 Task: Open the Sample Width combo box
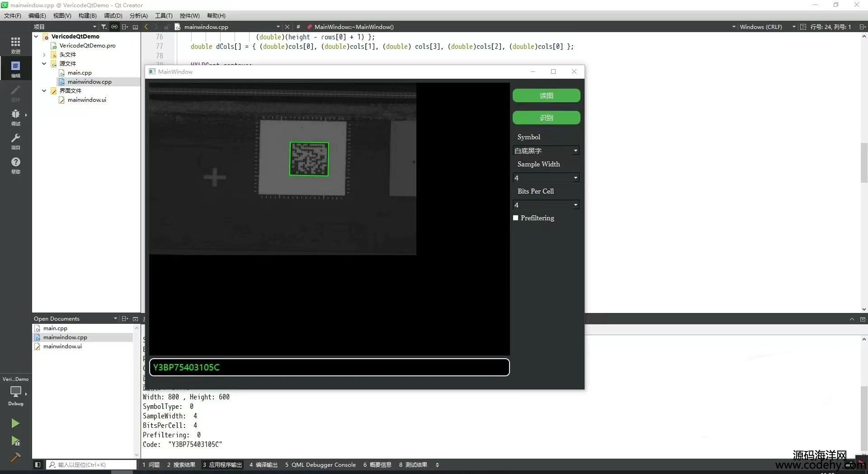tap(546, 178)
